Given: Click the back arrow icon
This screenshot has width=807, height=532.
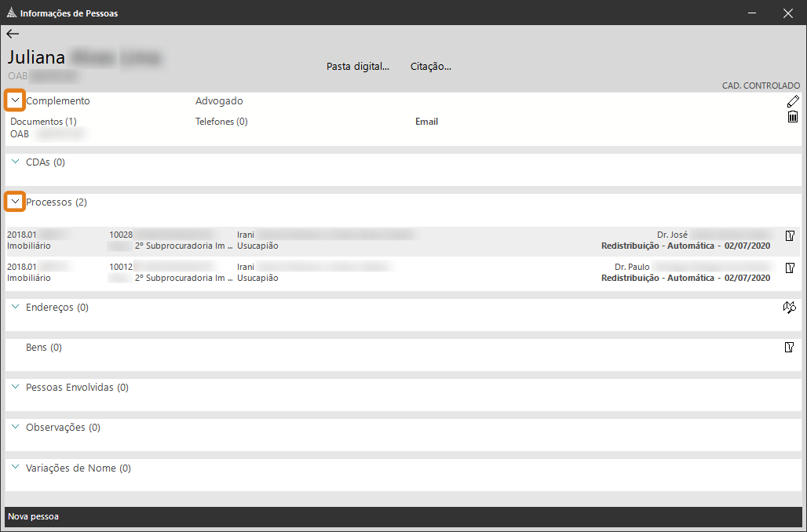Looking at the screenshot, I should click(x=13, y=34).
